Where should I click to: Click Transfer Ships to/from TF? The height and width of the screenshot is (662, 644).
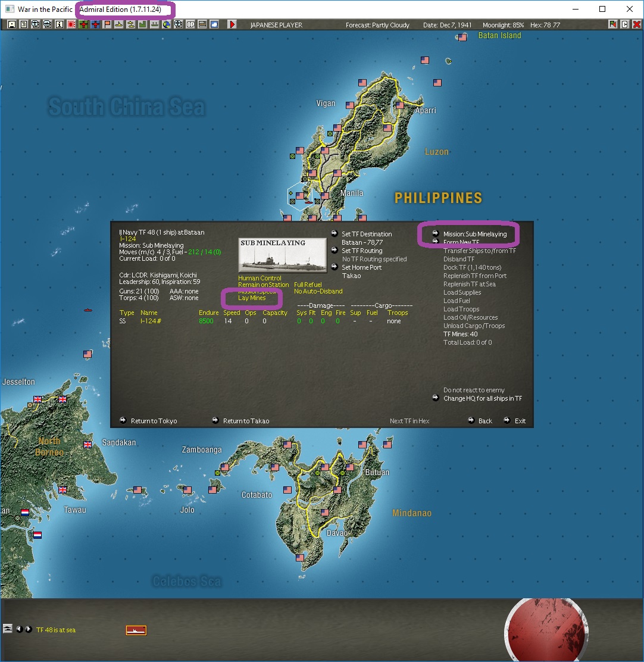tap(479, 251)
